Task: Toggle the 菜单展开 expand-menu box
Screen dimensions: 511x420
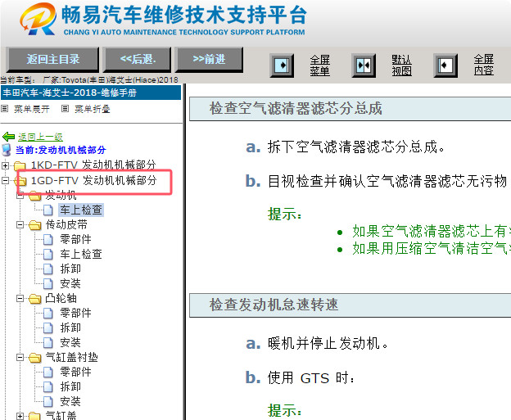Action: coord(5,108)
